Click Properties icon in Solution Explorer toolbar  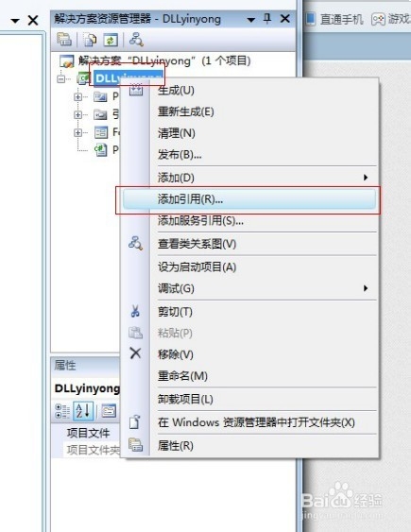click(64, 40)
